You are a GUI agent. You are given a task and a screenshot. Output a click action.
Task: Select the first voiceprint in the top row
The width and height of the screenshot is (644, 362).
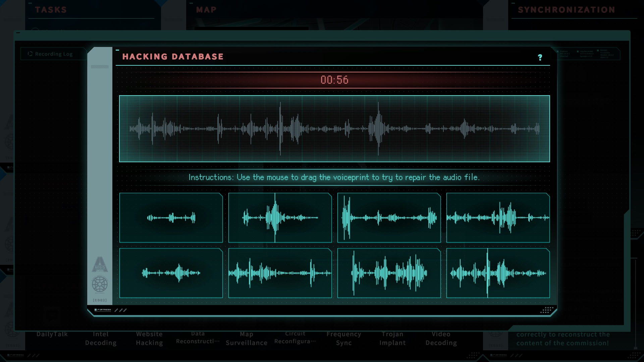click(x=171, y=218)
